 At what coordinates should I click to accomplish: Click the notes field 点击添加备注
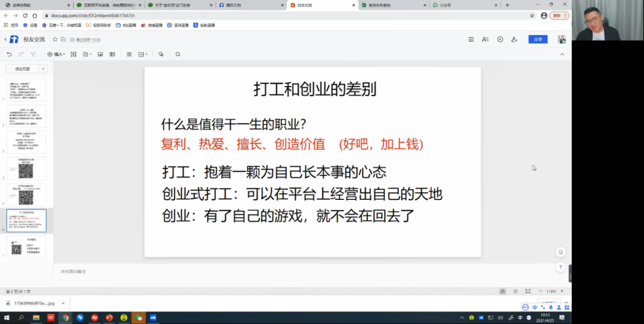[x=73, y=271]
